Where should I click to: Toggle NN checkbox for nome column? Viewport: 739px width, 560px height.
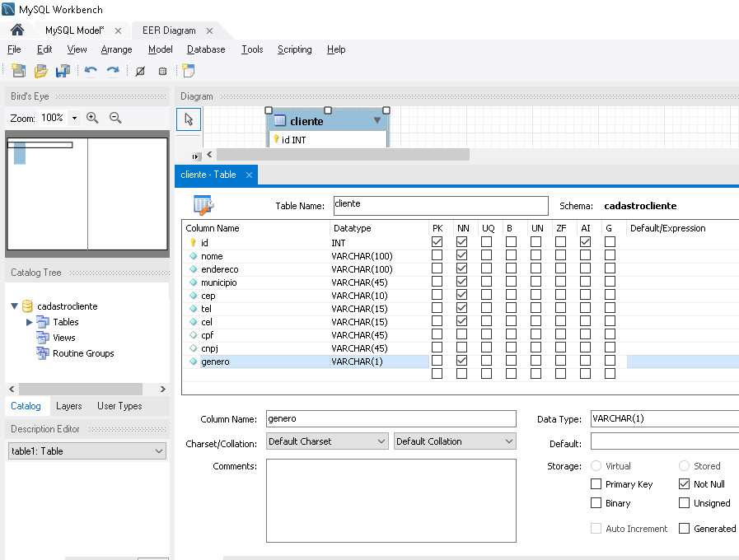(x=462, y=254)
